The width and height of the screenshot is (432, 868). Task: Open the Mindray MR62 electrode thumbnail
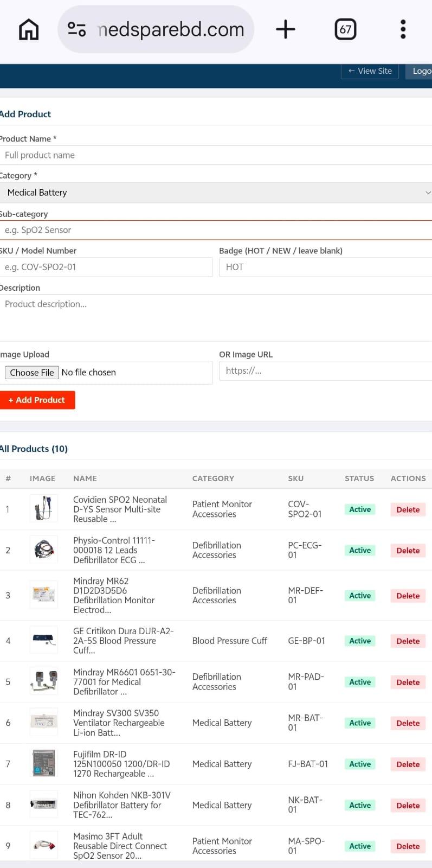43,595
